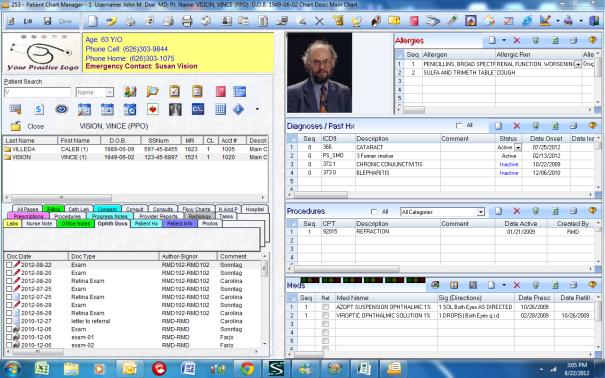
Task: Add new diagnosis with blank page icon
Action: [498, 126]
